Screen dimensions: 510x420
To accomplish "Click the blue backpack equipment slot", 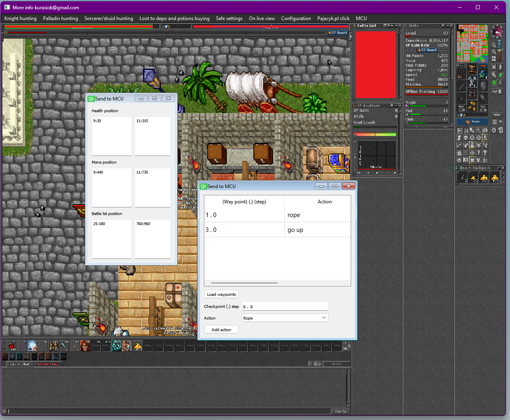I will click(483, 74).
